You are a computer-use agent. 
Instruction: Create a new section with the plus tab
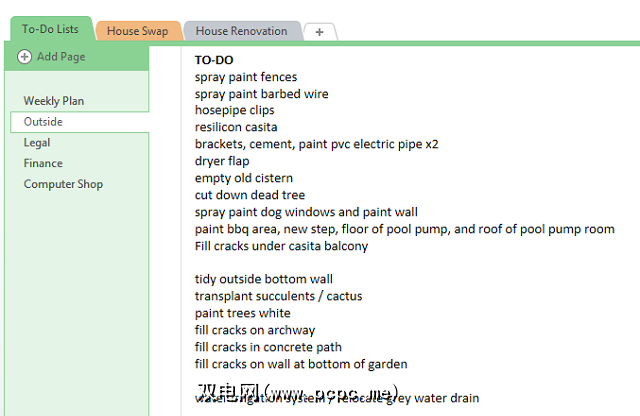pyautogui.click(x=319, y=32)
